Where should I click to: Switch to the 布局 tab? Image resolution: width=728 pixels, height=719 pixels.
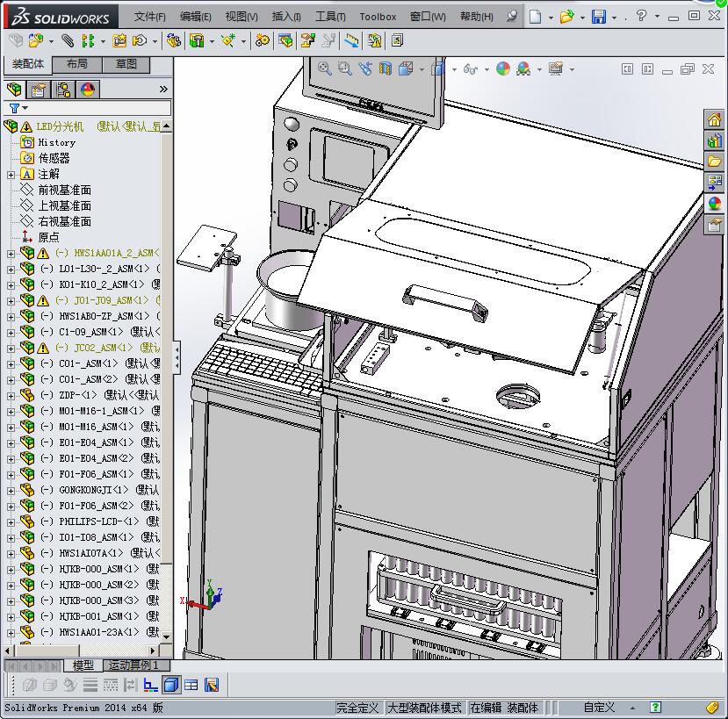(x=77, y=64)
